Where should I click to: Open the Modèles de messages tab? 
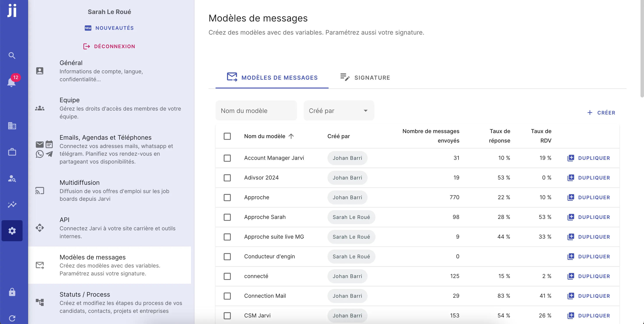pyautogui.click(x=272, y=77)
